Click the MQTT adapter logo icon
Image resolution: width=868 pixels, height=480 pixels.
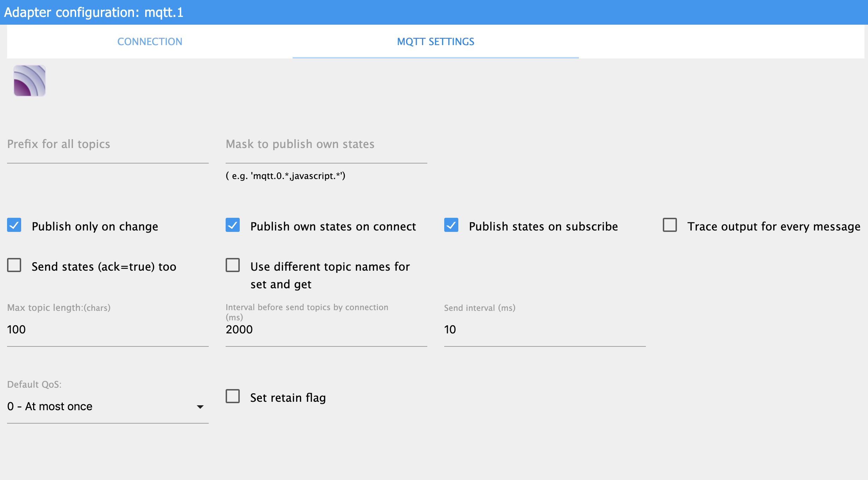30,81
